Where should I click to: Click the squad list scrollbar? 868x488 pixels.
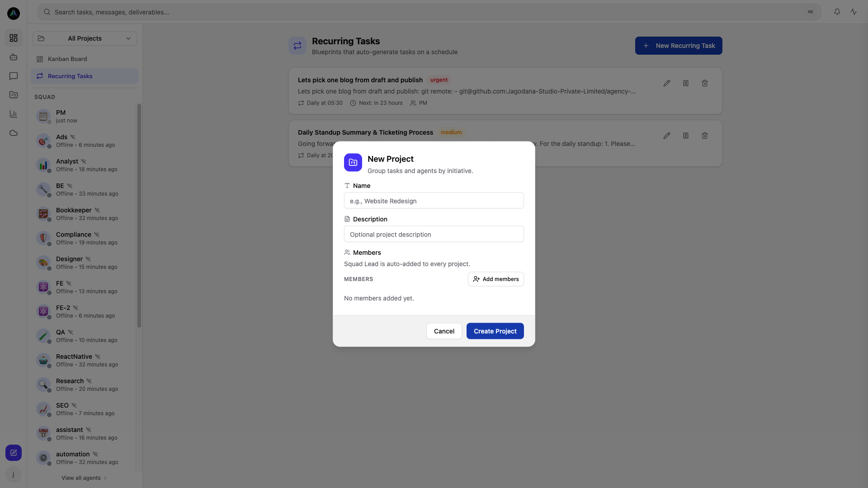pyautogui.click(x=139, y=216)
